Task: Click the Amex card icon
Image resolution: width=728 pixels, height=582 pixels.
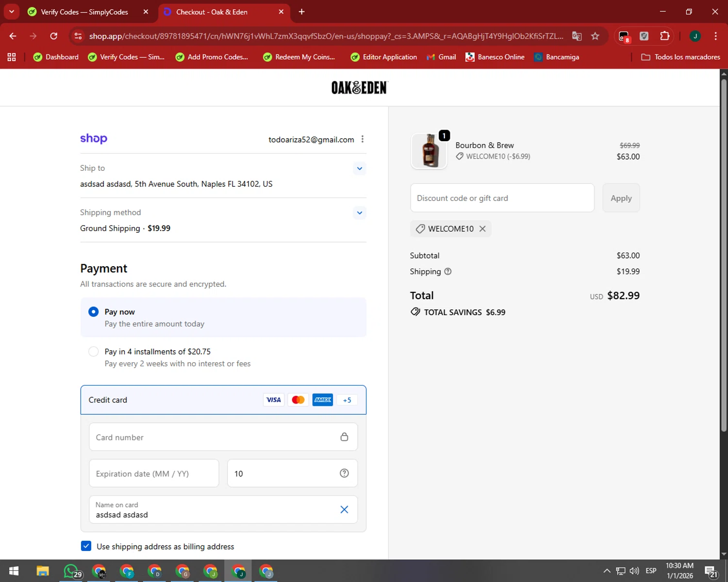Action: click(323, 400)
